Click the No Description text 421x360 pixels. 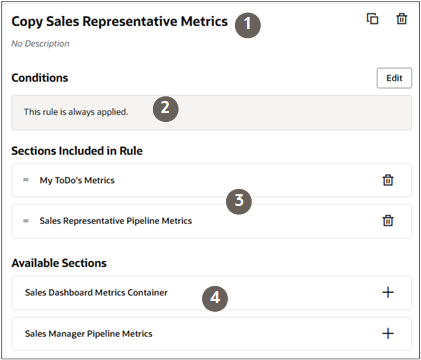pos(40,44)
